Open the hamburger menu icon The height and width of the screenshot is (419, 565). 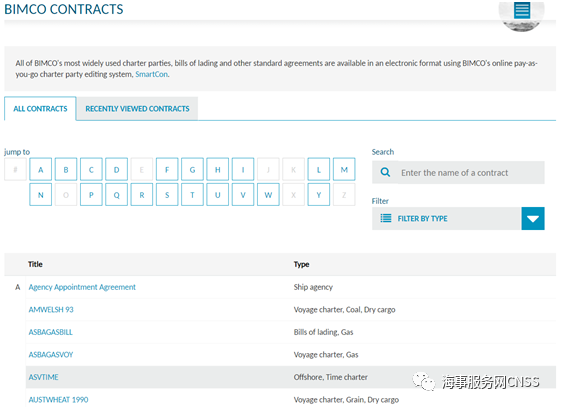coord(522,10)
